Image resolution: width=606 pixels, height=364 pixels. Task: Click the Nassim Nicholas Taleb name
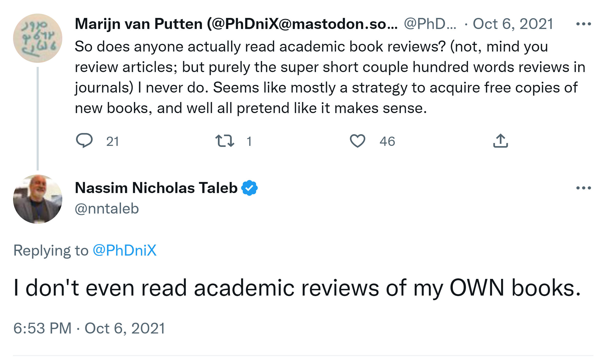156,188
